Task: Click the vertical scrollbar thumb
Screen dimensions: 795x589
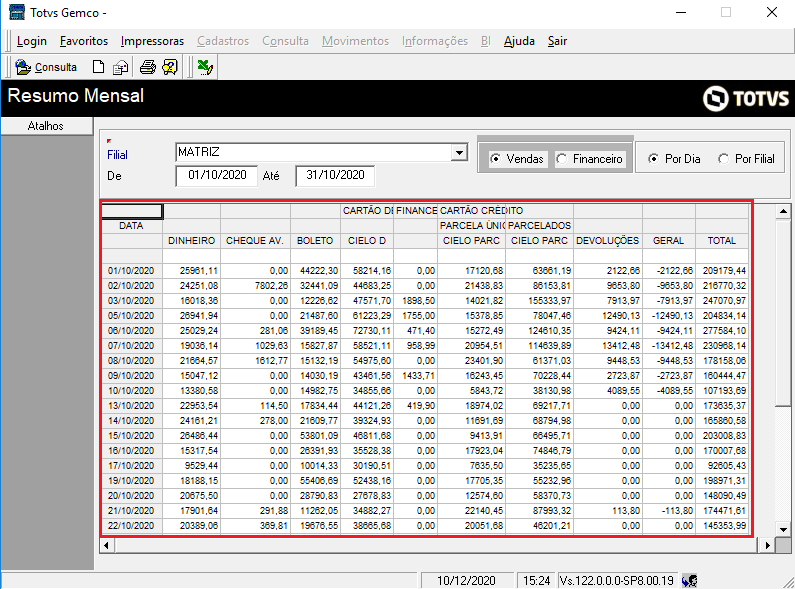Action: point(783,312)
